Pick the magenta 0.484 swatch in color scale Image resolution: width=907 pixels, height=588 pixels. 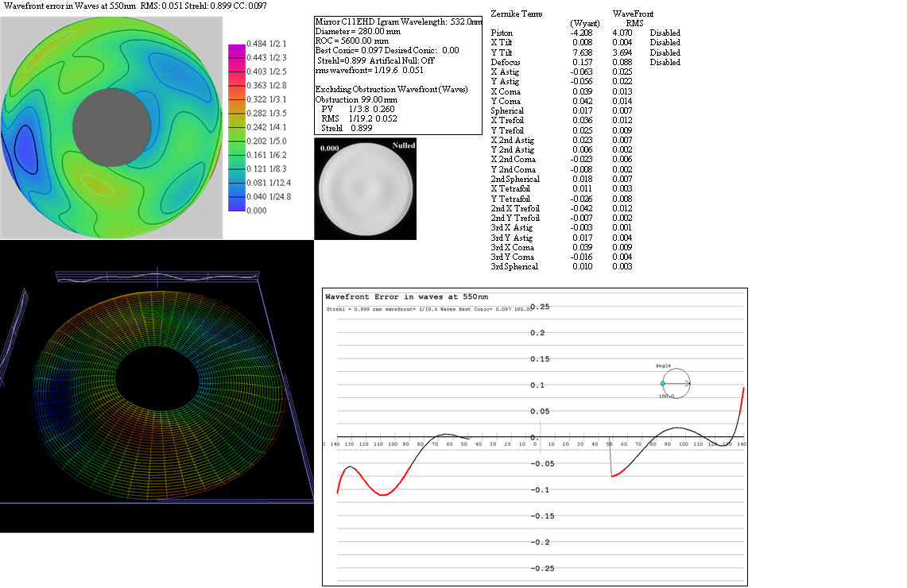click(237, 48)
